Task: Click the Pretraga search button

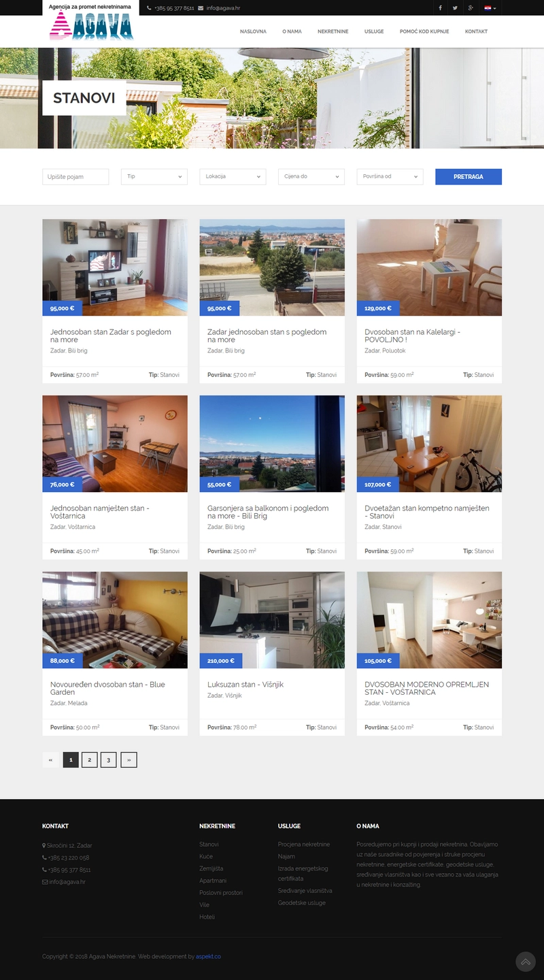Action: pos(469,176)
